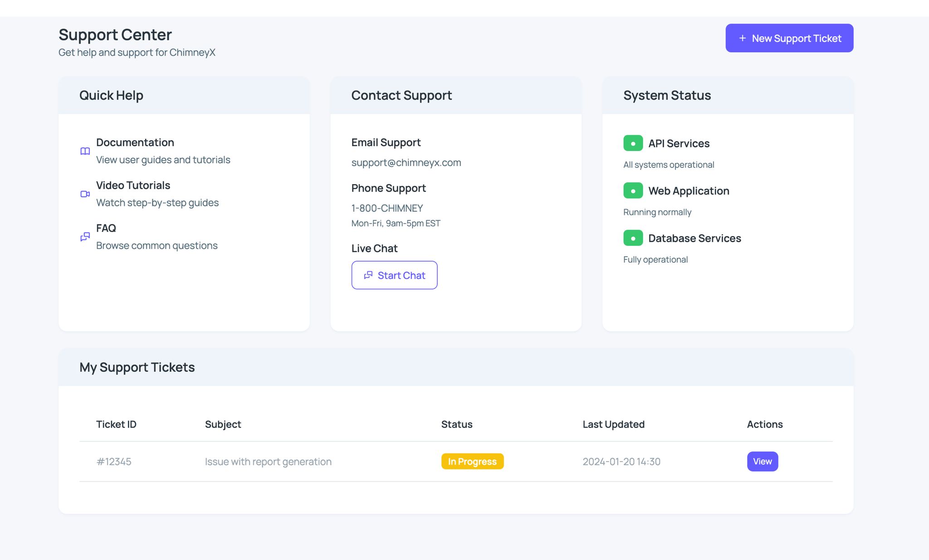929x560 pixels.
Task: Click the API Services green status indicator
Action: [633, 143]
